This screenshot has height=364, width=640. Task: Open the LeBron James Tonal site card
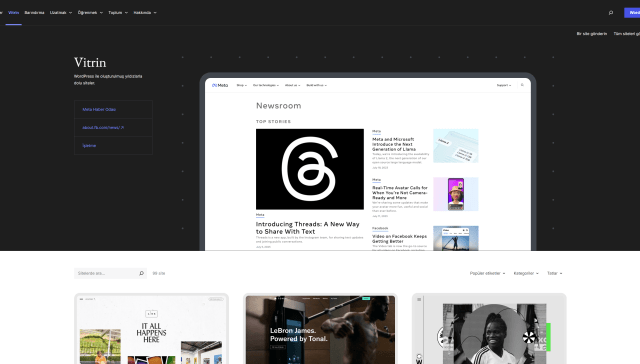click(x=320, y=329)
